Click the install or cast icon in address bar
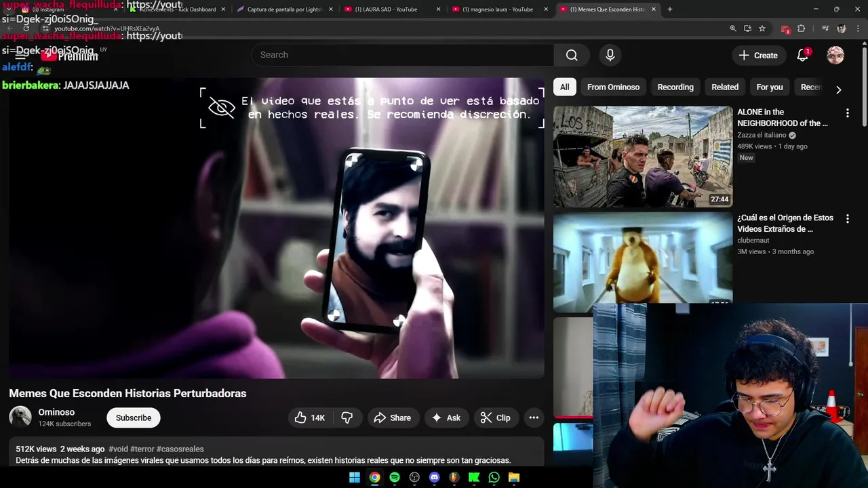 pyautogui.click(x=747, y=28)
